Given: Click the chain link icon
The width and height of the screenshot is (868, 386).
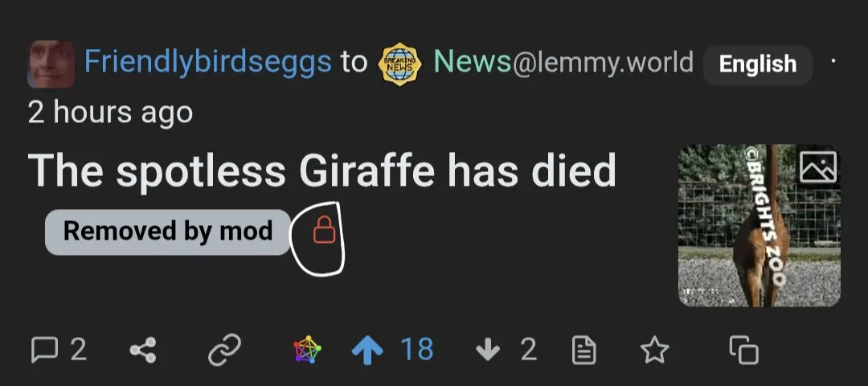Looking at the screenshot, I should coord(224,350).
